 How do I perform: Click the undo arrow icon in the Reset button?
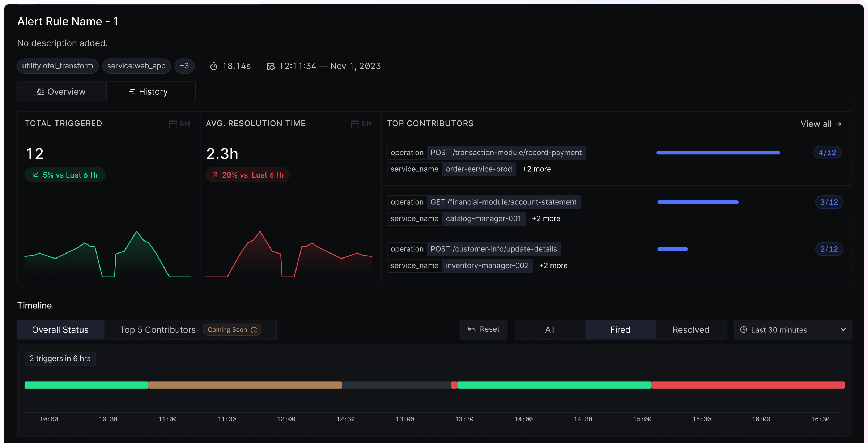point(472,329)
